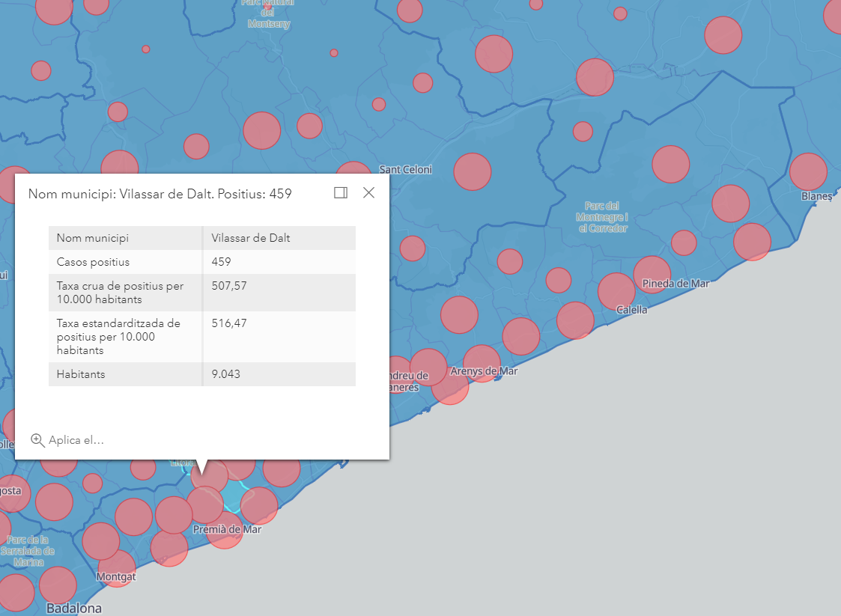Click the Sant Celoni map label
This screenshot has width=841, height=616.
pos(405,169)
